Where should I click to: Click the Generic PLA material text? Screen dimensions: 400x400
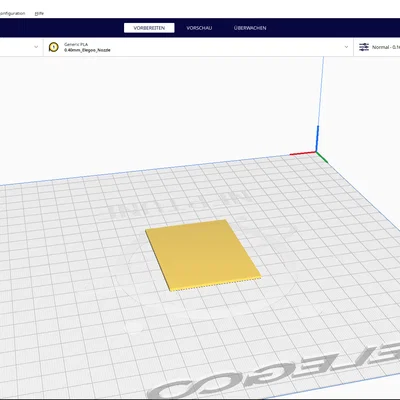coord(76,44)
